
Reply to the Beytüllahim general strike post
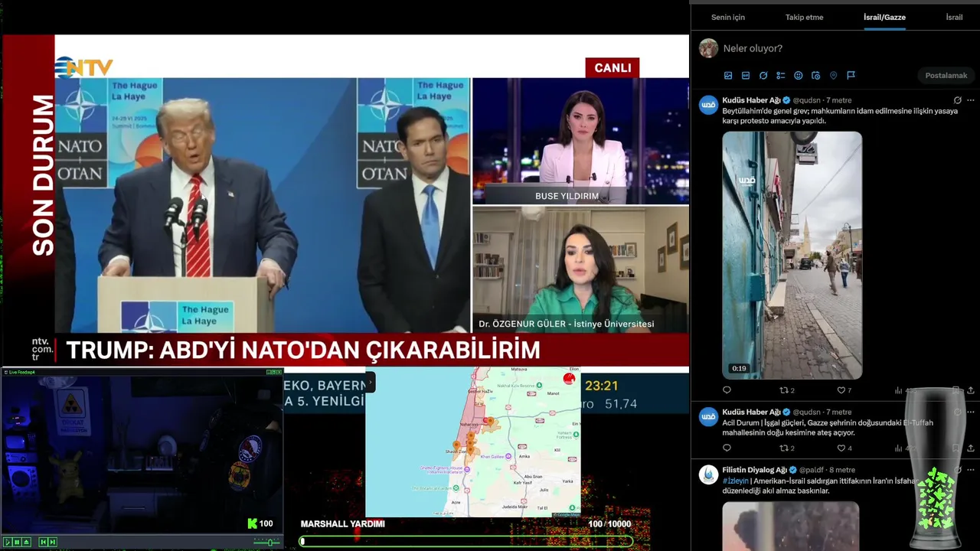[x=727, y=390]
